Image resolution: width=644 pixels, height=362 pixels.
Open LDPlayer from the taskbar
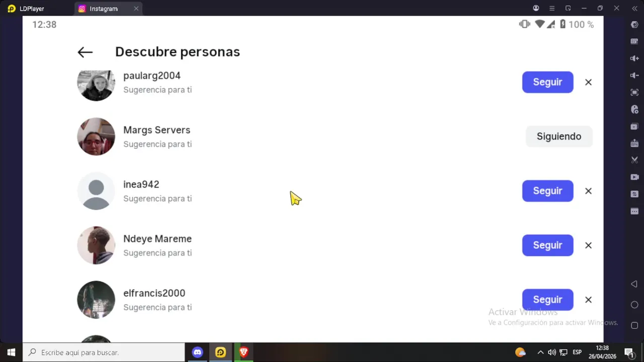tap(220, 352)
